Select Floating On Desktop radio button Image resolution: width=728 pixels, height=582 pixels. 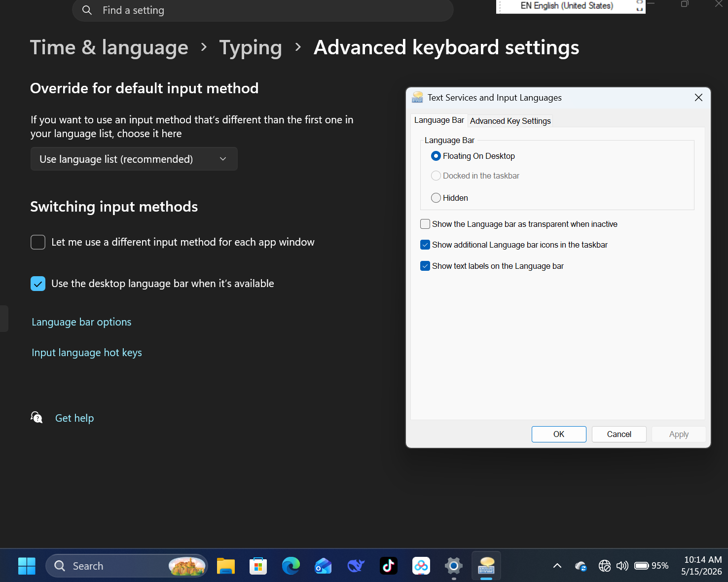436,156
